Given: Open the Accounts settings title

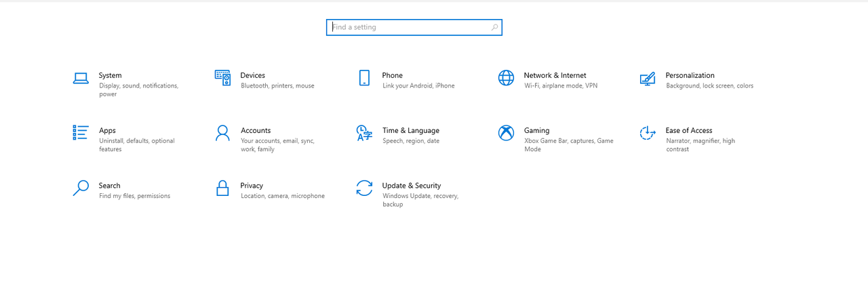Looking at the screenshot, I should point(256,130).
